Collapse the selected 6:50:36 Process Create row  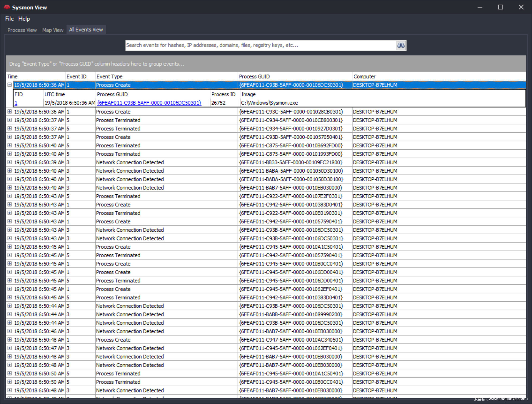point(10,85)
